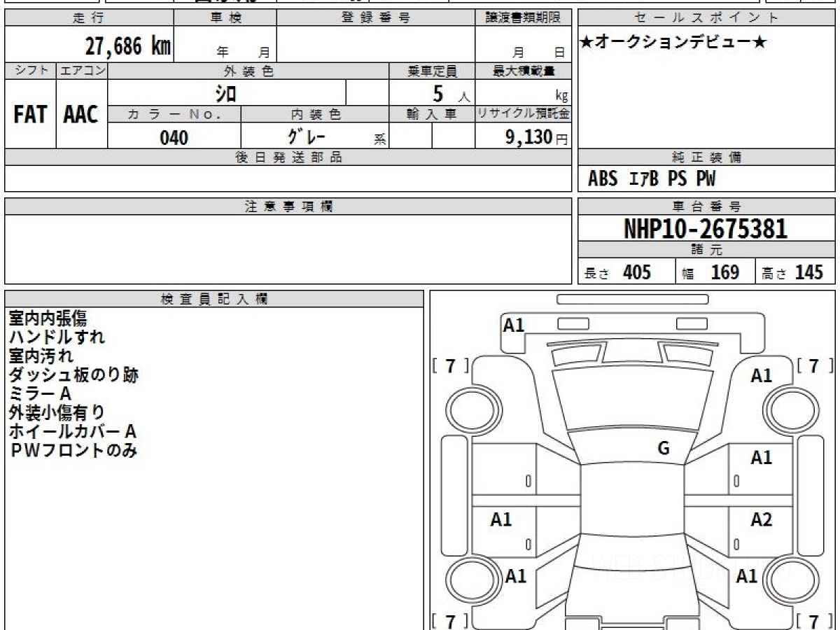Select the ★オークションデビュー★ sales point text
Image resolution: width=840 pixels, height=630 pixels.
point(673,43)
